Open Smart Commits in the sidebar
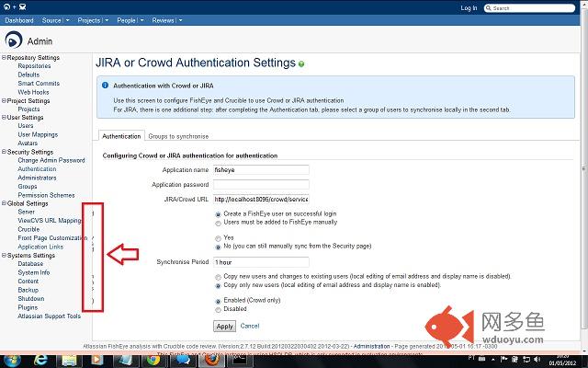The height and width of the screenshot is (368, 588). pos(39,84)
